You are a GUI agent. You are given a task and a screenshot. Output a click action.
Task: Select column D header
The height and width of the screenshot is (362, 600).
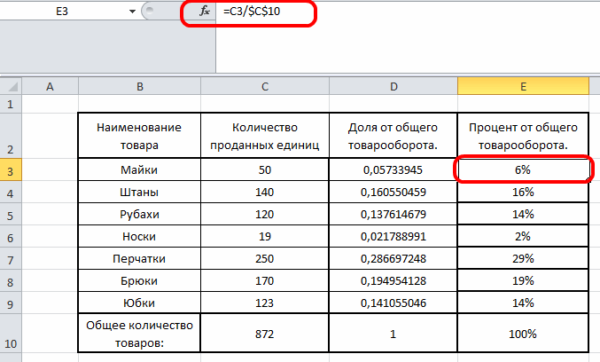[x=393, y=86]
